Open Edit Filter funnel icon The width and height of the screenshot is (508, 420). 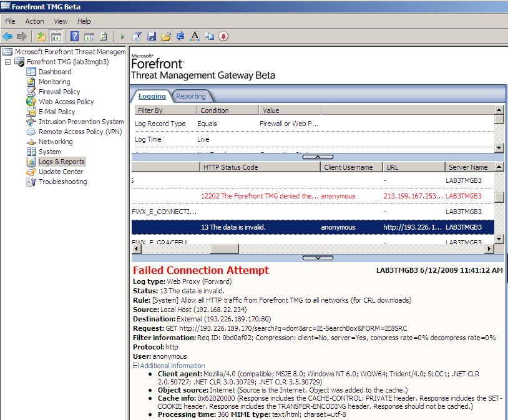pos(137,36)
